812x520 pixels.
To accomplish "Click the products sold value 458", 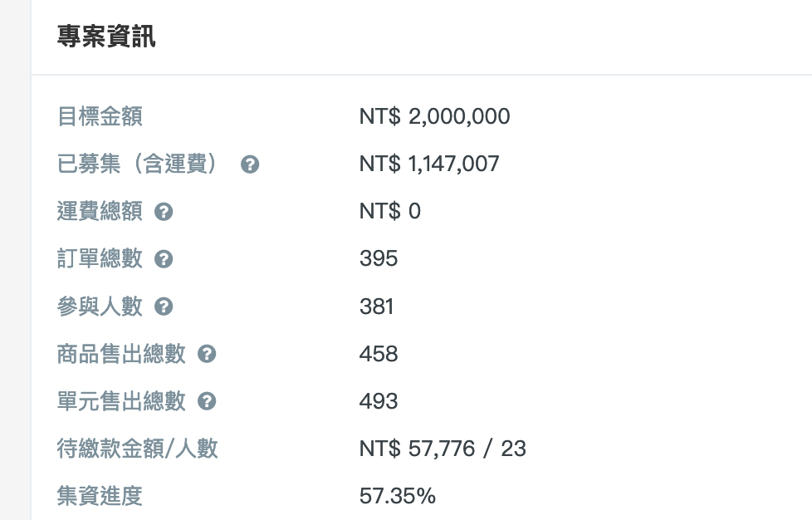I will coord(379,354).
